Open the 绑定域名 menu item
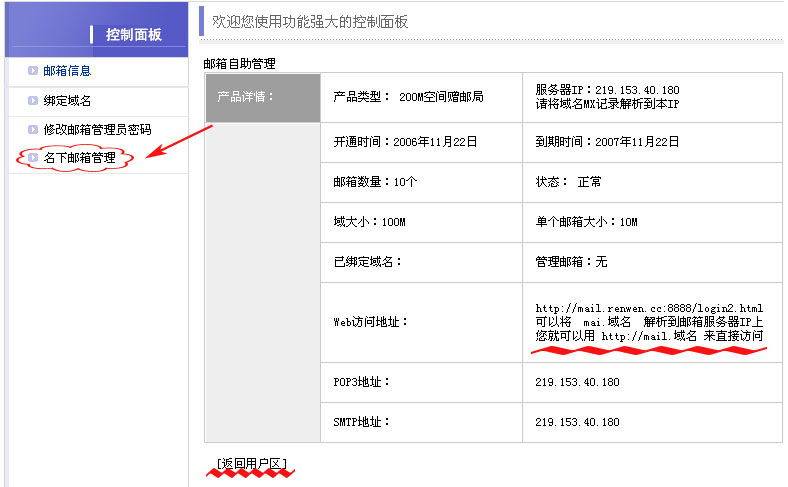This screenshot has height=487, width=788. pyautogui.click(x=67, y=101)
